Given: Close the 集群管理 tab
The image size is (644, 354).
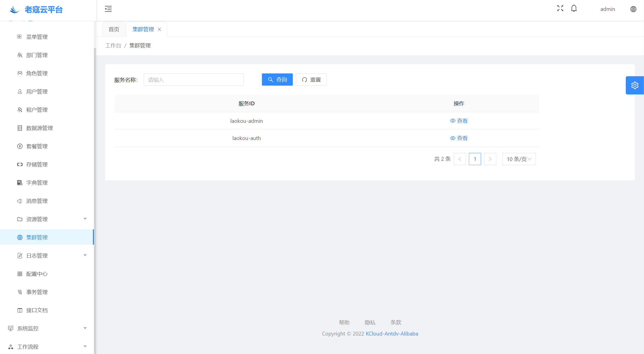Looking at the screenshot, I should [x=159, y=29].
